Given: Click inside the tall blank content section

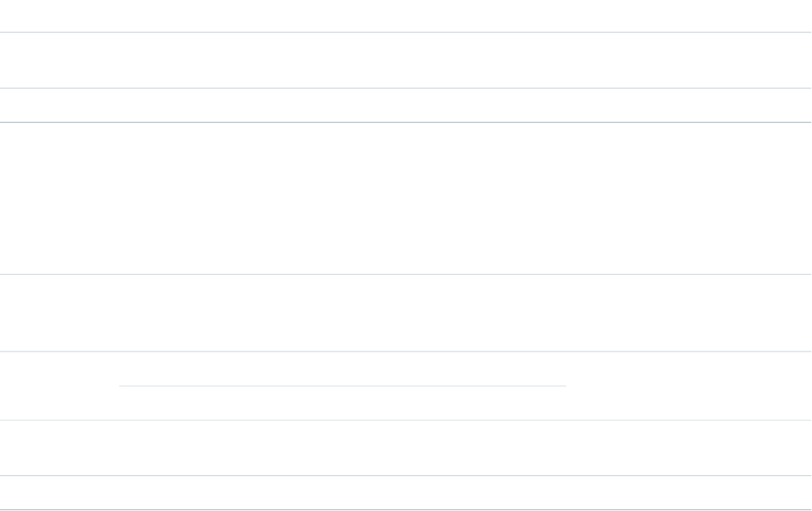Looking at the screenshot, I should point(406,199).
